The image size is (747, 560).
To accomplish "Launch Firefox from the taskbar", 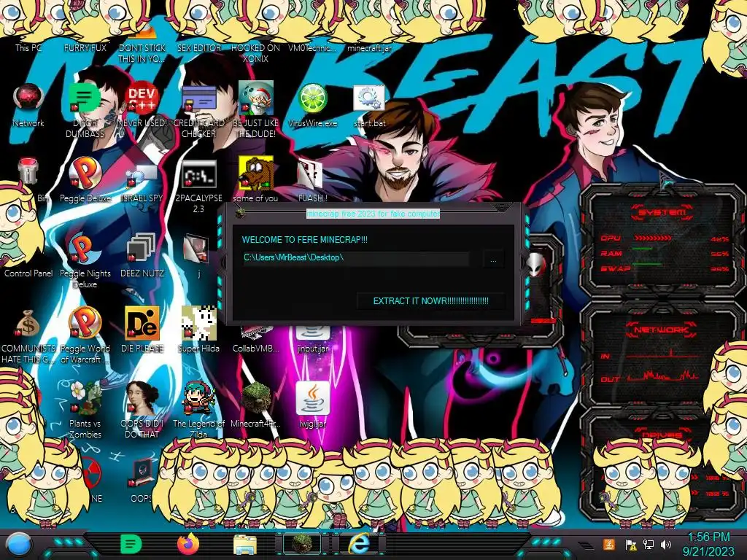I will tap(188, 544).
